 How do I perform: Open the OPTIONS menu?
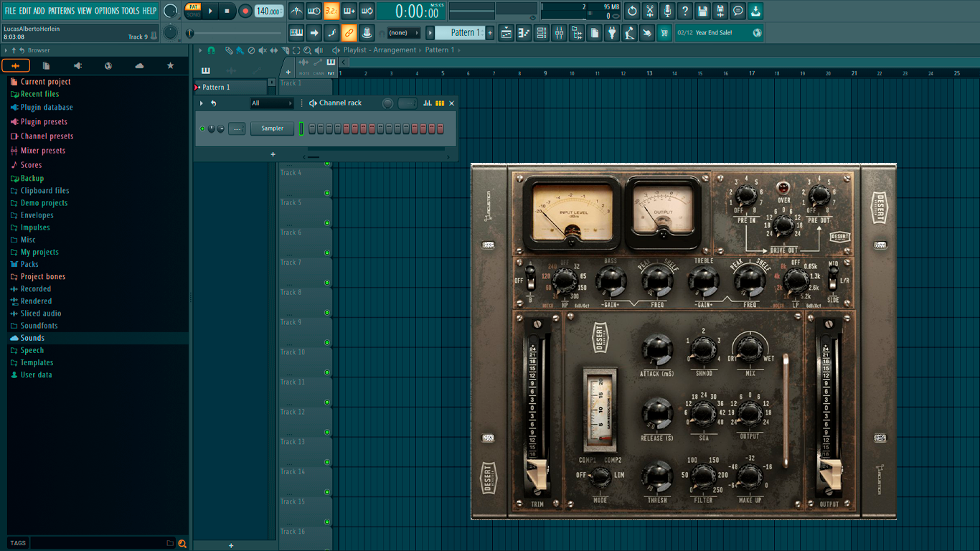pos(107,11)
